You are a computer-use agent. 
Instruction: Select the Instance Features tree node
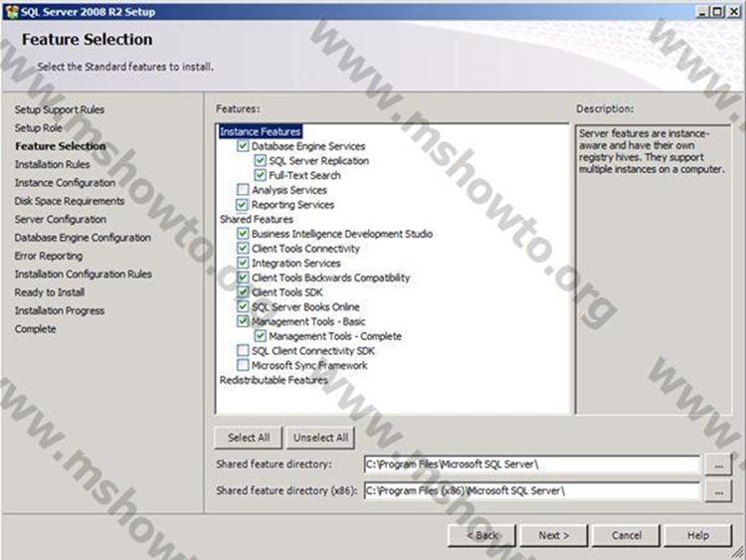click(x=261, y=131)
